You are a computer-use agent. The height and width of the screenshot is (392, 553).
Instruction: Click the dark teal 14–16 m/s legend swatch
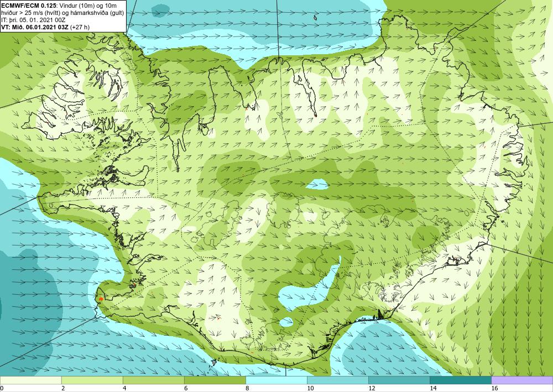(461, 380)
